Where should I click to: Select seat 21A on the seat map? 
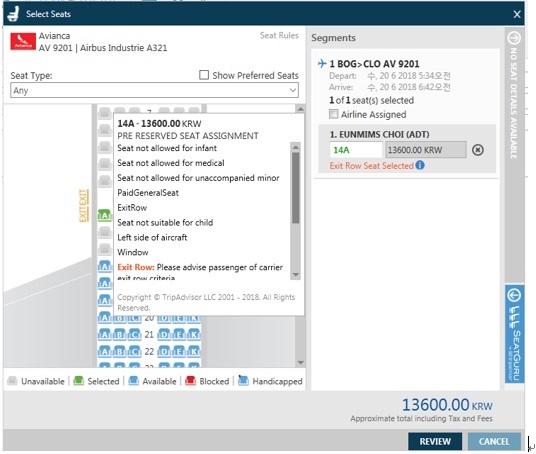[105, 334]
